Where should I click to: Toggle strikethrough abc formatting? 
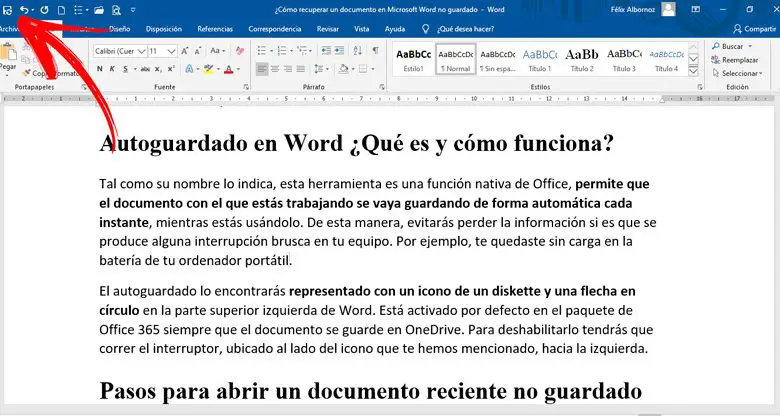(145, 69)
